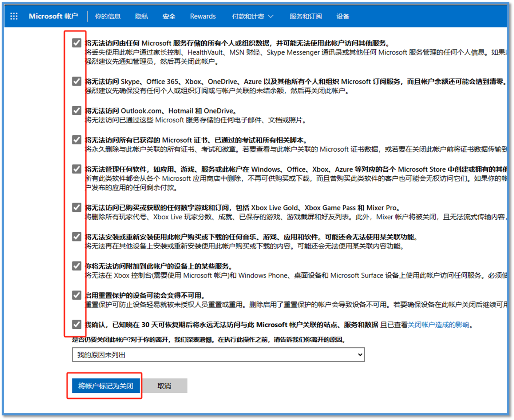514x420 pixels.
Task: Toggle the Outlook.com、Hotmail 和 OneDrive checkbox
Action: 76,111
